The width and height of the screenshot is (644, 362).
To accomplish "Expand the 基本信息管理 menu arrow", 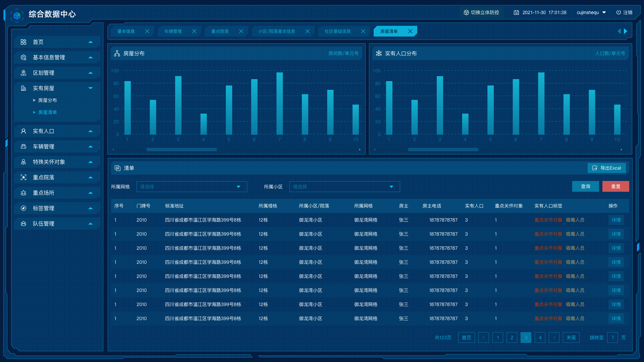I will [91, 57].
